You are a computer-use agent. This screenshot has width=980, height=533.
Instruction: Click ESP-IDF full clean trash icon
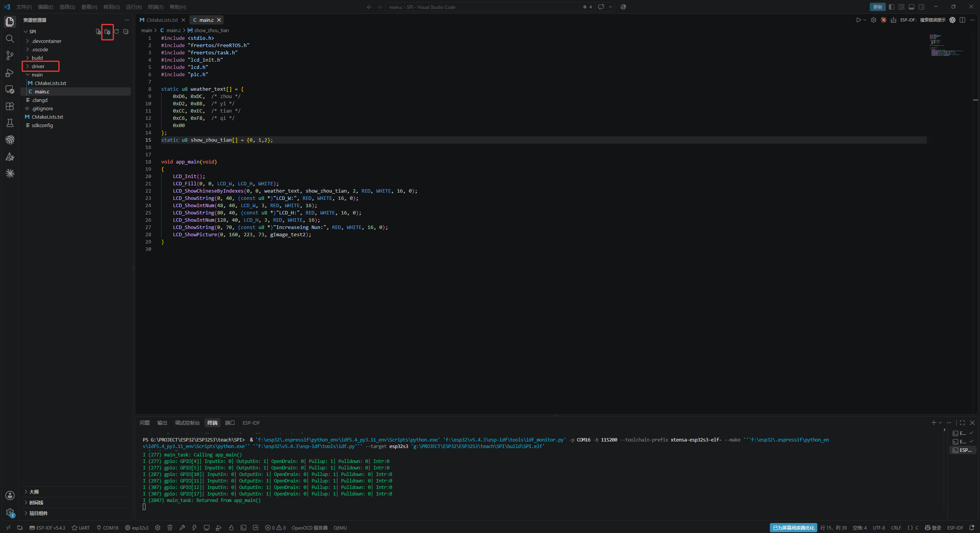170,528
